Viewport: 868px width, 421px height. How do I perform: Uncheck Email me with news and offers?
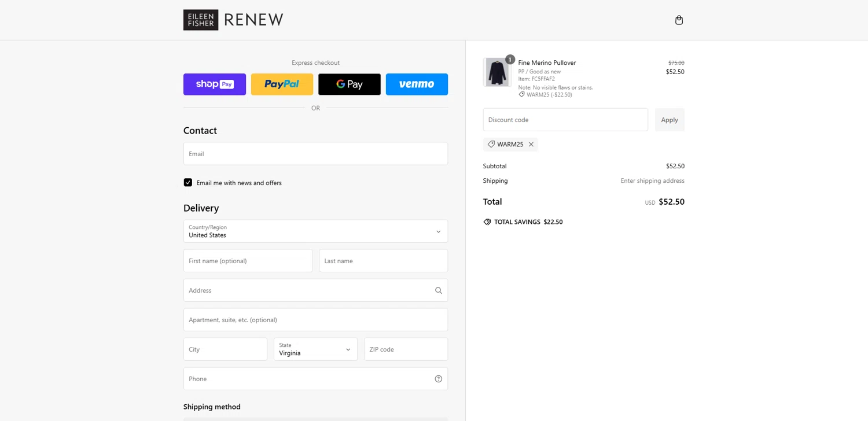[188, 183]
